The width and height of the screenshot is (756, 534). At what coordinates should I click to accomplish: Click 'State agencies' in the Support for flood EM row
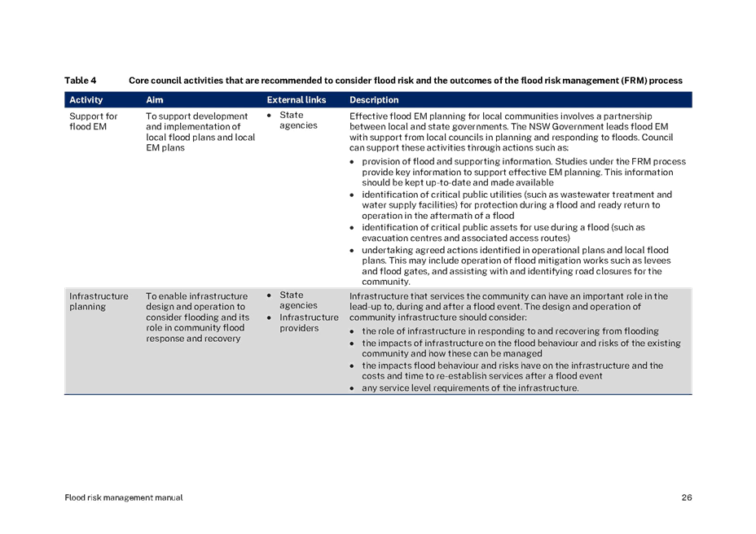click(x=298, y=120)
